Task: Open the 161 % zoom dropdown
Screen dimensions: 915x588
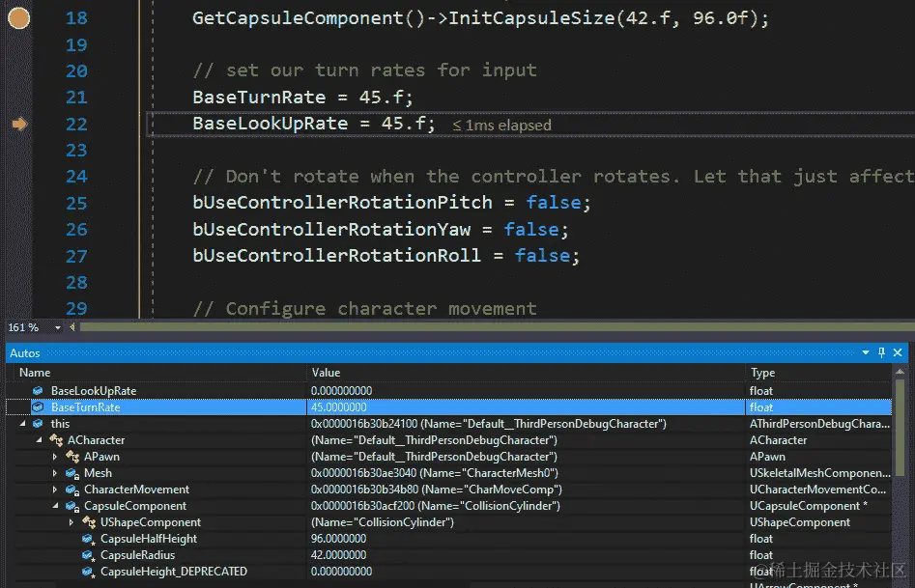Action: pyautogui.click(x=57, y=328)
